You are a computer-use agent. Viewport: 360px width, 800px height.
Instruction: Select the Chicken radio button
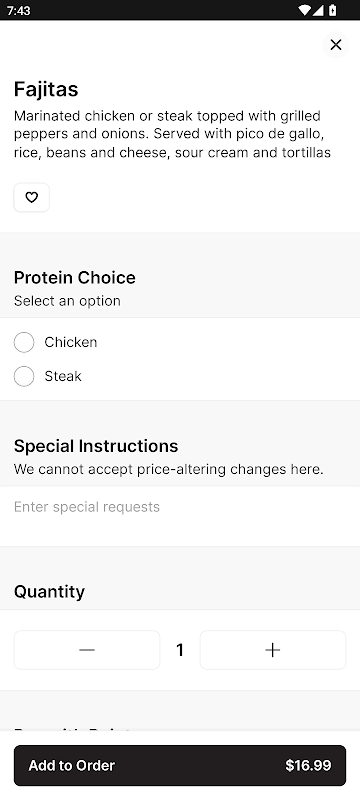[24, 342]
